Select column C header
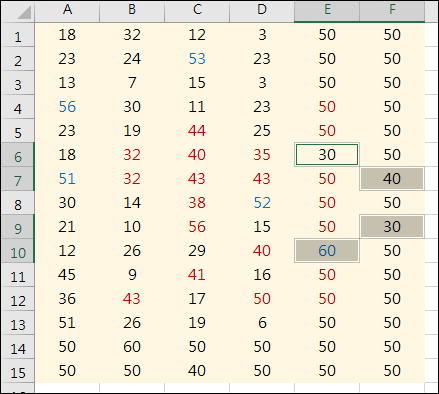The height and width of the screenshot is (394, 439). 197,11
